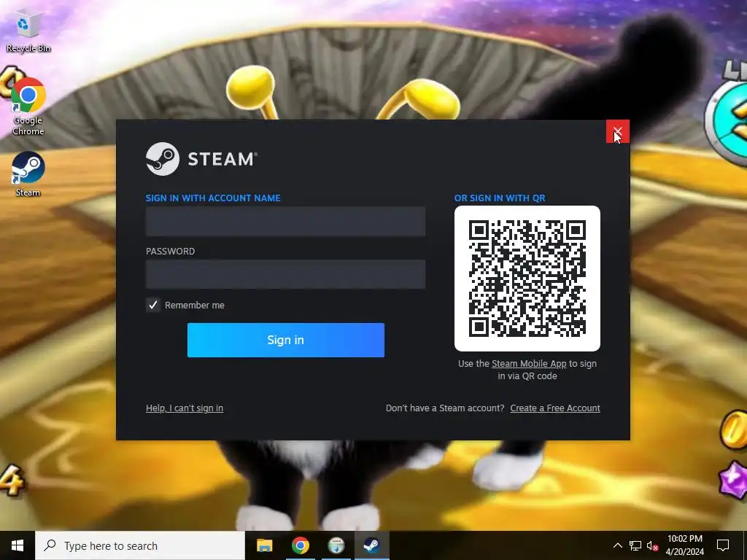Uncheck the Remember me checkbox

pyautogui.click(x=153, y=306)
